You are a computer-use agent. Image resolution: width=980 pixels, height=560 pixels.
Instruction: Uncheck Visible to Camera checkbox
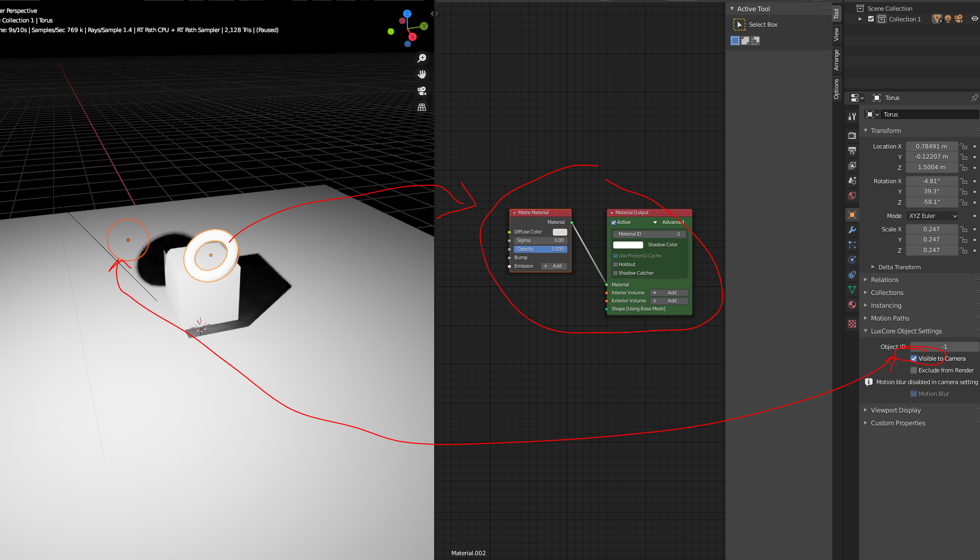pos(914,359)
